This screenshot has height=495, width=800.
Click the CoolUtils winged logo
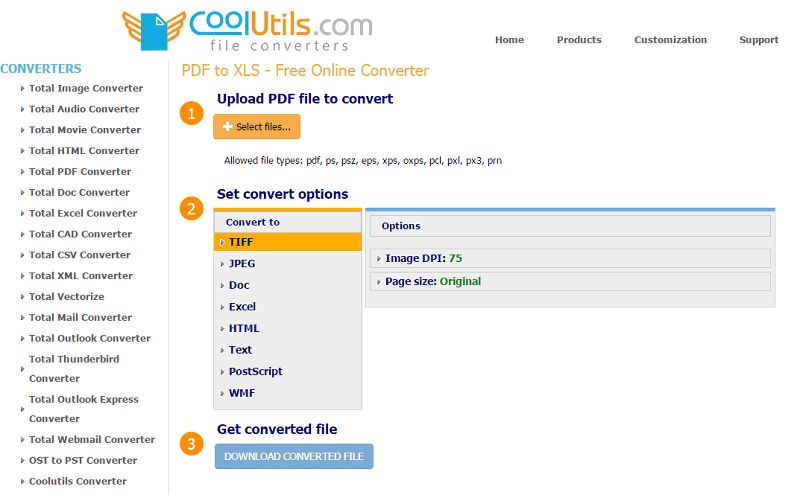[x=247, y=30]
